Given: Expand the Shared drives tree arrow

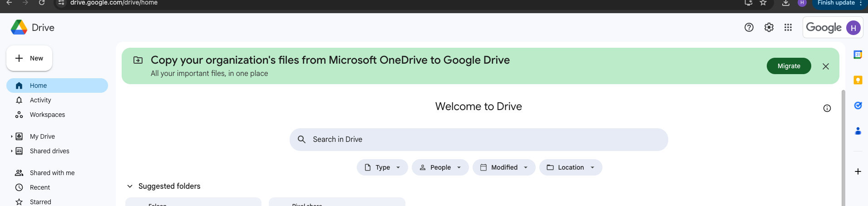Looking at the screenshot, I should (11, 151).
